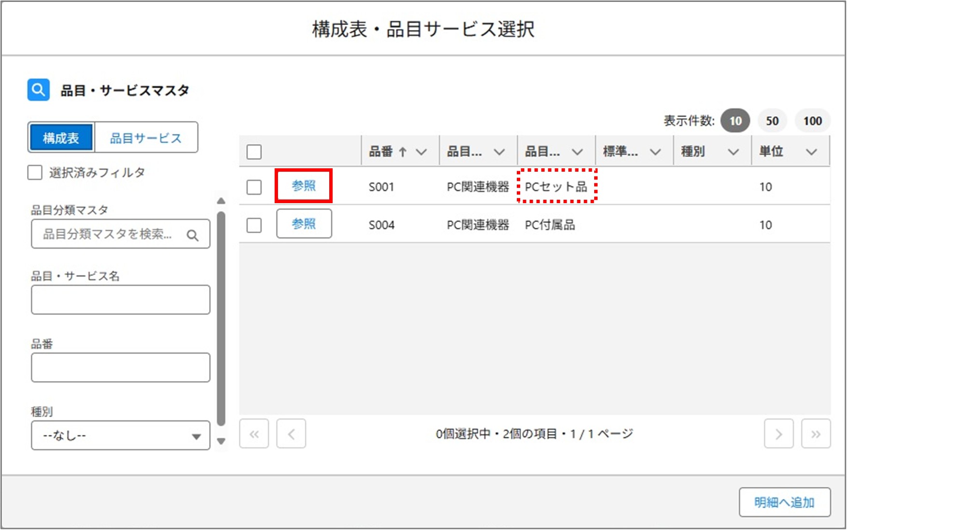Check the select-all checkbox in table header
This screenshot has width=980, height=532.
253,151
